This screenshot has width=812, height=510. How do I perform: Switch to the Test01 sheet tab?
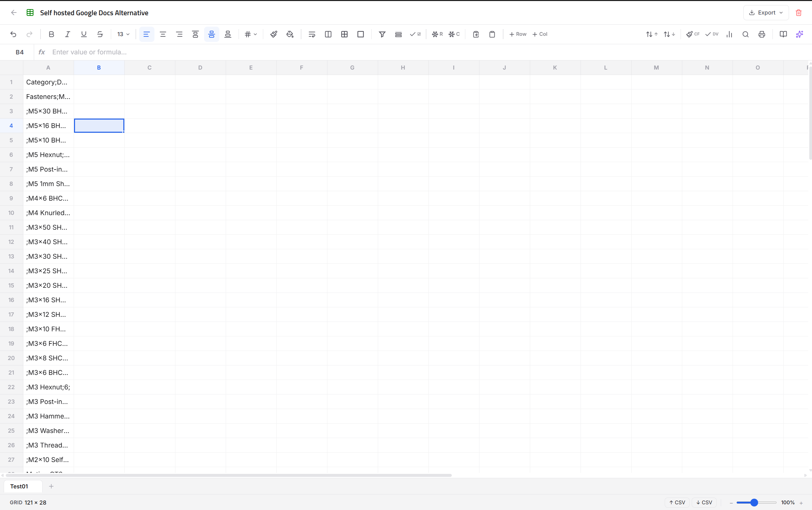click(22, 486)
